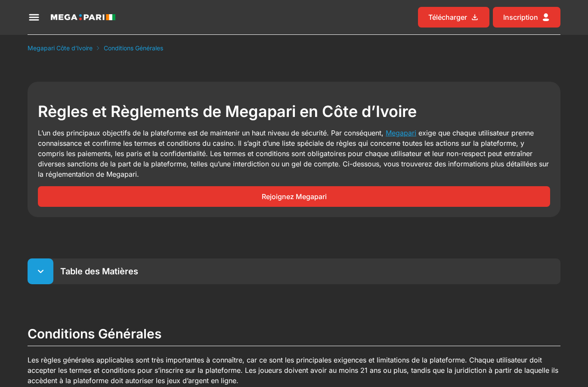Click the Règles et Règlements main heading
588x387 pixels.
[227, 111]
